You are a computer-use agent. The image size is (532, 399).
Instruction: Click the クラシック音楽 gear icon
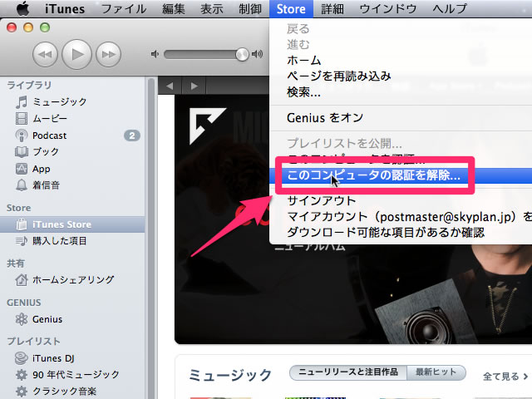point(22,392)
